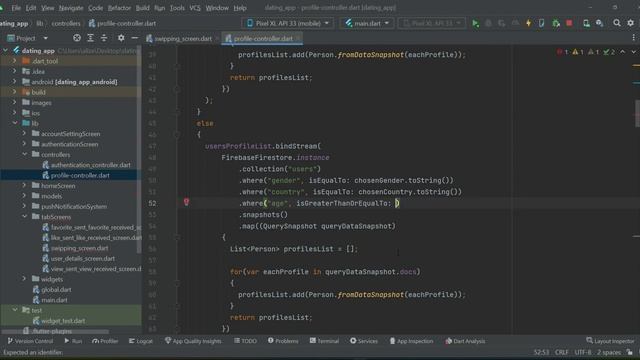Open the Build menu
Viewport: 640px width, 360px height.
point(142,8)
